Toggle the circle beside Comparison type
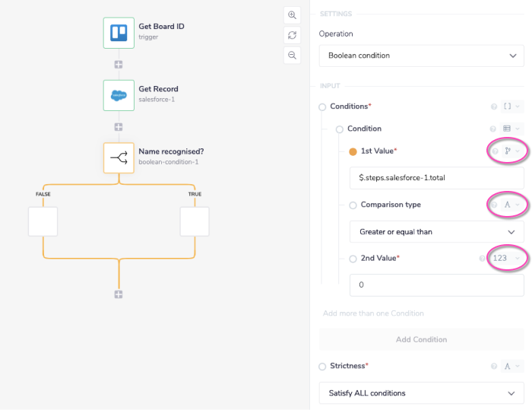 click(x=353, y=205)
